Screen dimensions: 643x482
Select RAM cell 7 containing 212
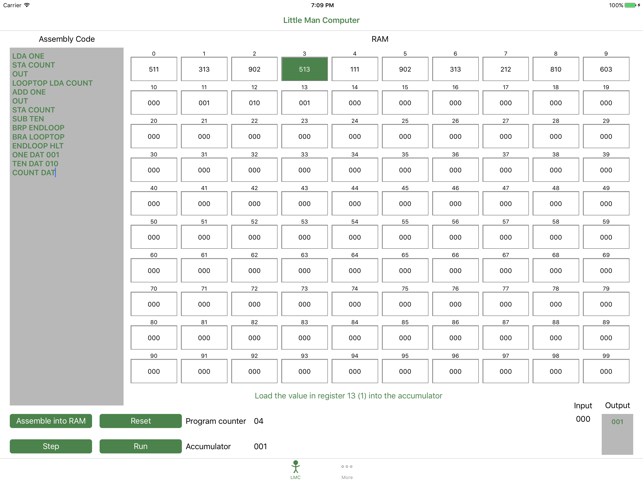(506, 69)
